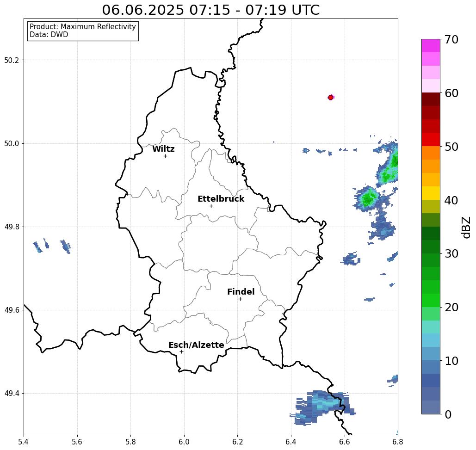This screenshot has width=476, height=450.
Task: Click the yellow colorbar segment at 40
Action: click(431, 193)
